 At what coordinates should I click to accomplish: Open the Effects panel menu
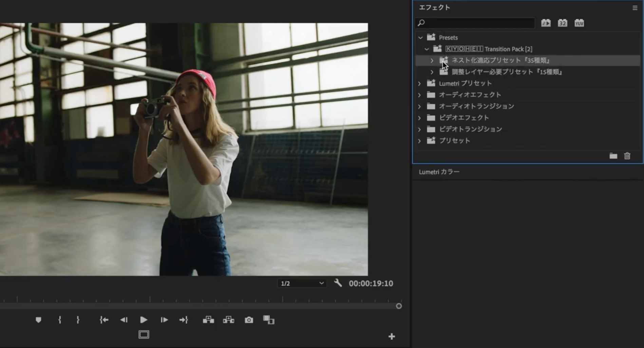(x=635, y=7)
